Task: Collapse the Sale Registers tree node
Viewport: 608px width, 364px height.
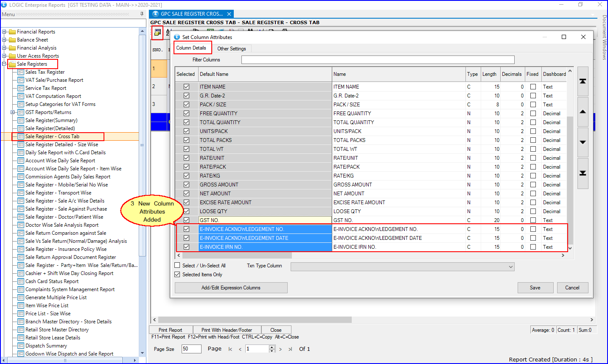Action: pos(4,64)
